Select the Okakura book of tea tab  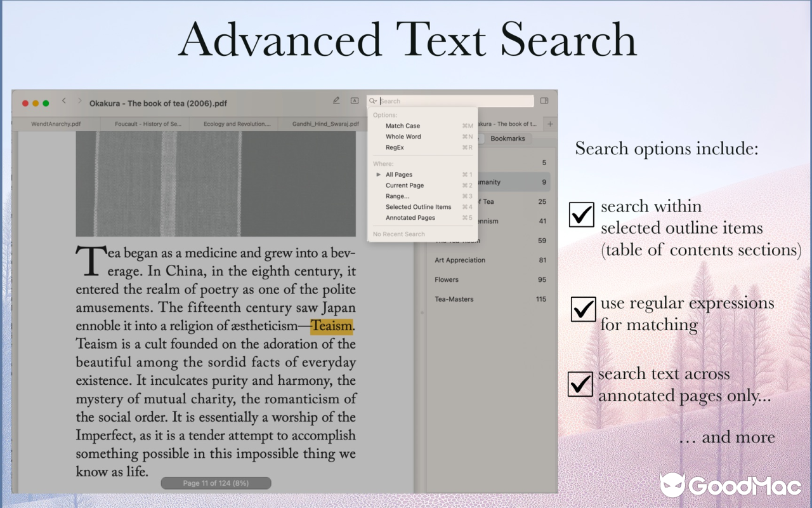(511, 124)
